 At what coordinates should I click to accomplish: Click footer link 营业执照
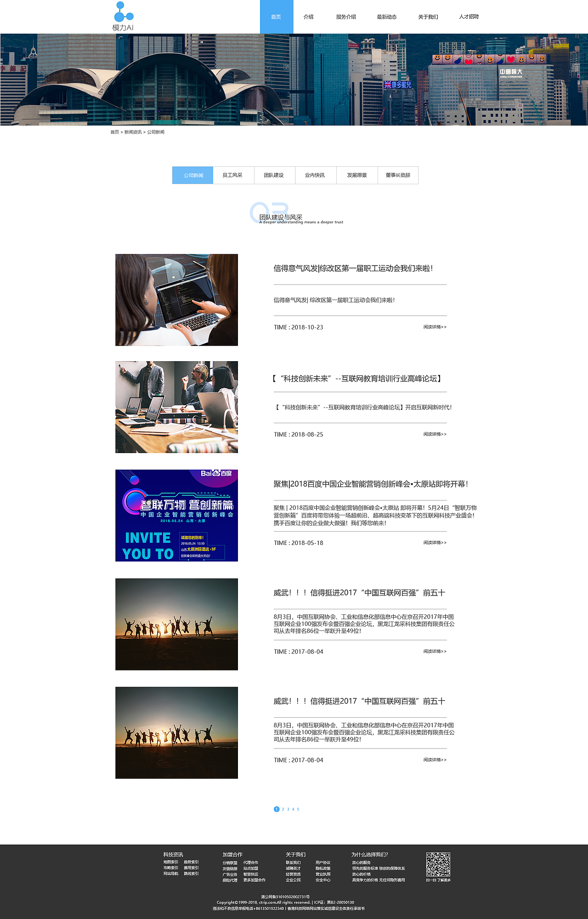tap(323, 874)
